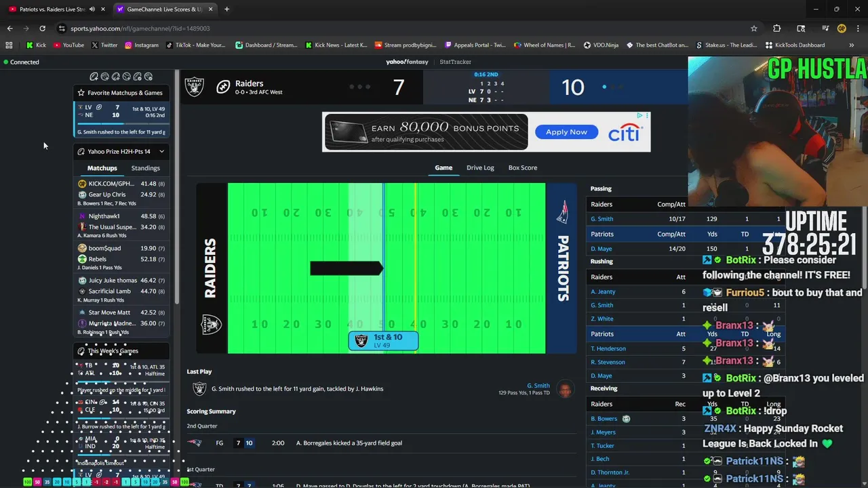
Task: Open the Chrome extensions puzzle icon
Action: click(x=777, y=28)
